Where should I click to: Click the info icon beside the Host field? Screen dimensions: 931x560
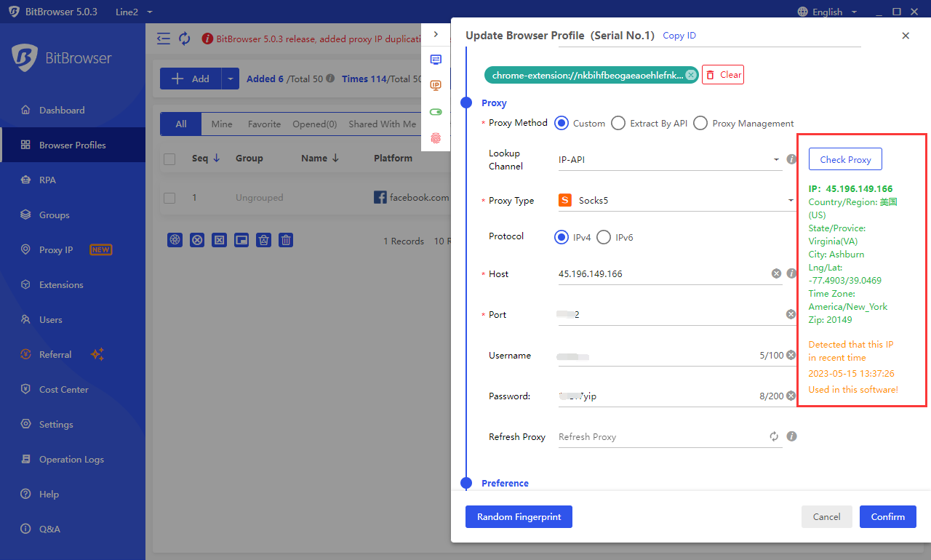(792, 273)
